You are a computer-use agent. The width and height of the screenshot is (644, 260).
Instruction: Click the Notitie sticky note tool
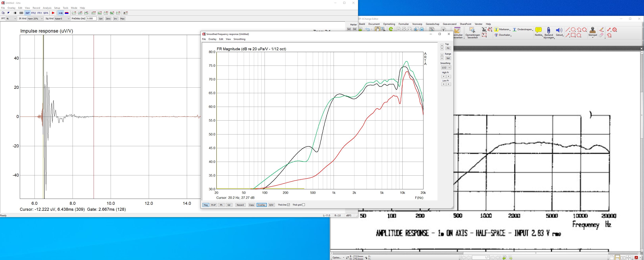(x=538, y=32)
